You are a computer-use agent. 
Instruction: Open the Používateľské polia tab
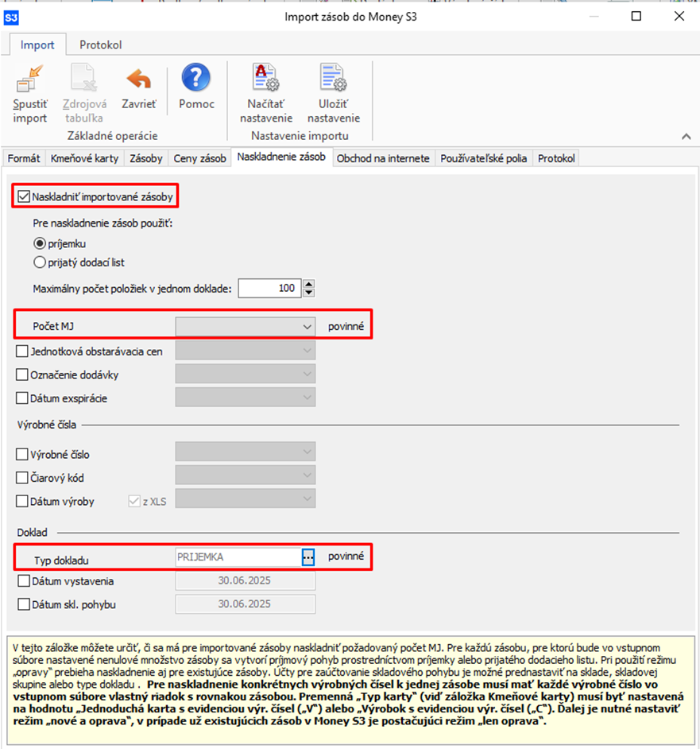pos(483,158)
